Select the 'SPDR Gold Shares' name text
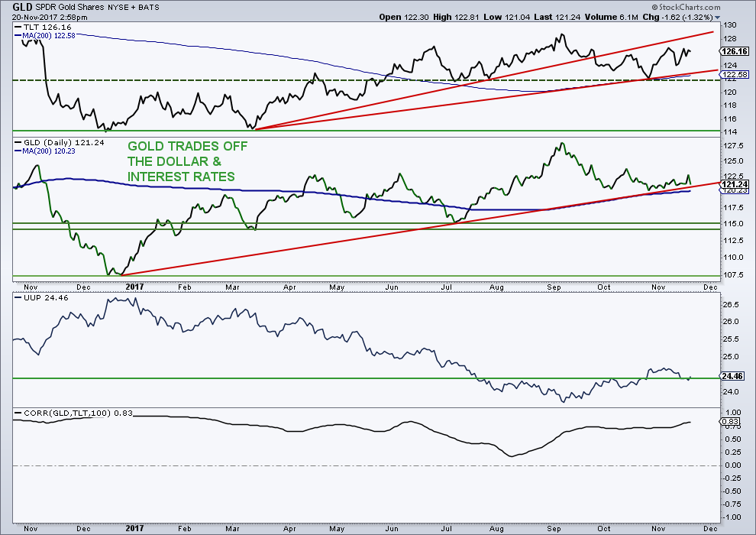The width and height of the screenshot is (756, 535). 69,7
